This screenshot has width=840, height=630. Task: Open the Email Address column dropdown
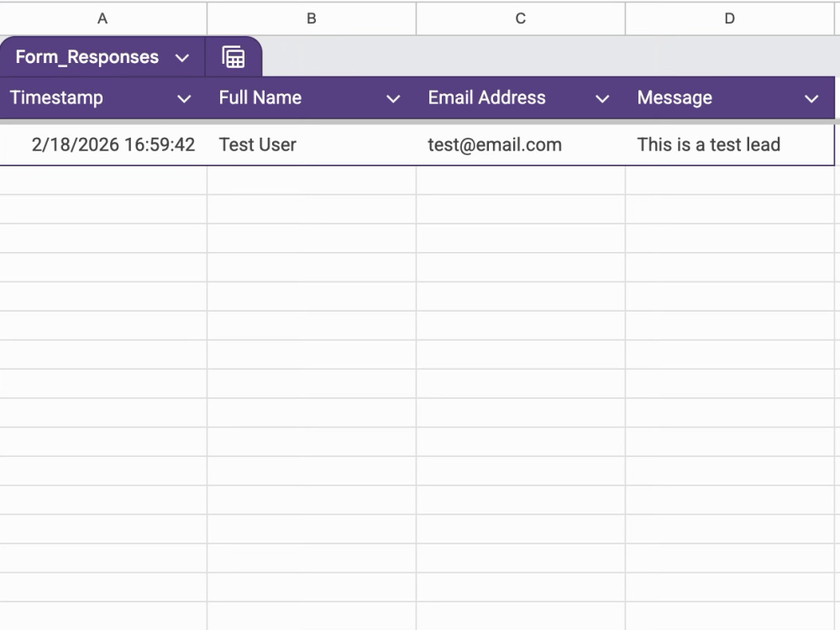tap(602, 98)
